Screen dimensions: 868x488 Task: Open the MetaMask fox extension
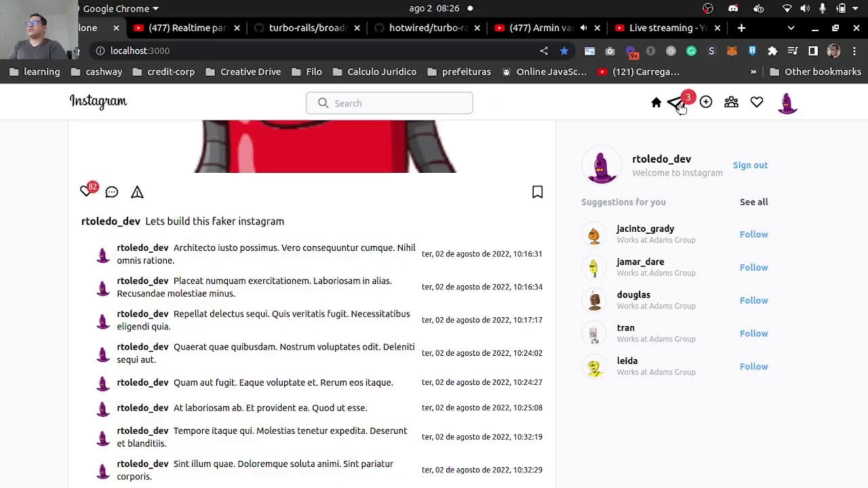coord(732,51)
